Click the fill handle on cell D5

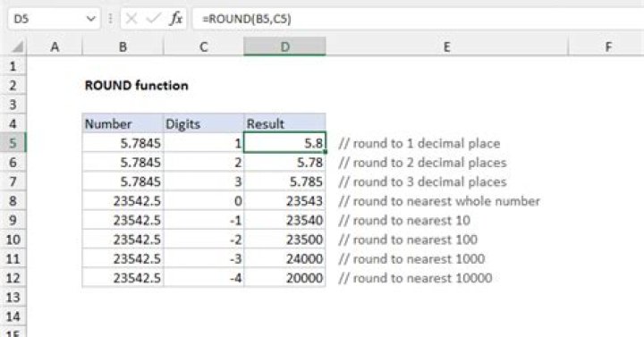point(326,152)
